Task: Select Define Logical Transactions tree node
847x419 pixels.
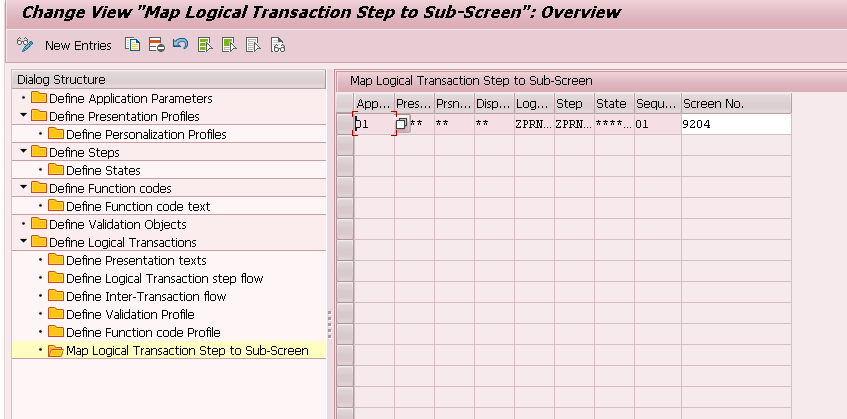Action: (123, 242)
